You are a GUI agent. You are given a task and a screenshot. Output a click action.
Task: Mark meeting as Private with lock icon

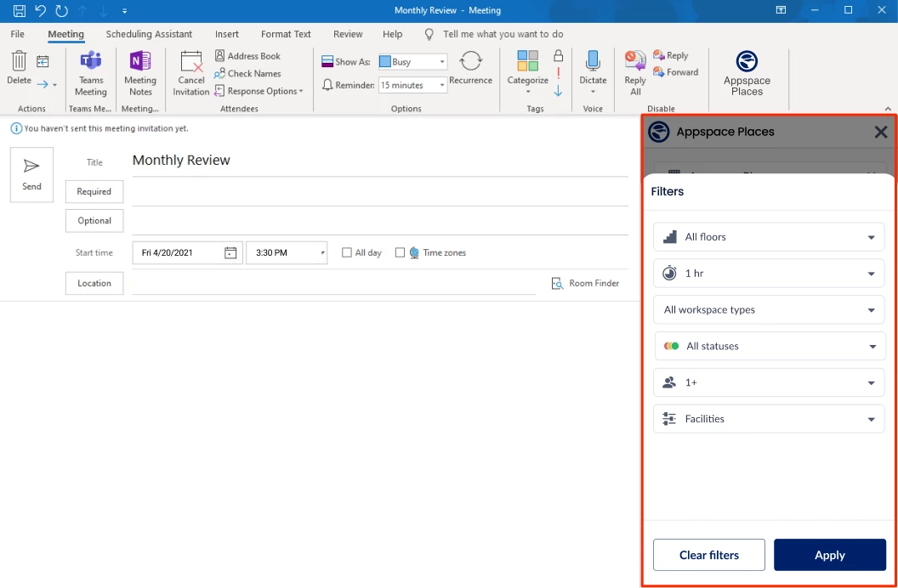[559, 55]
